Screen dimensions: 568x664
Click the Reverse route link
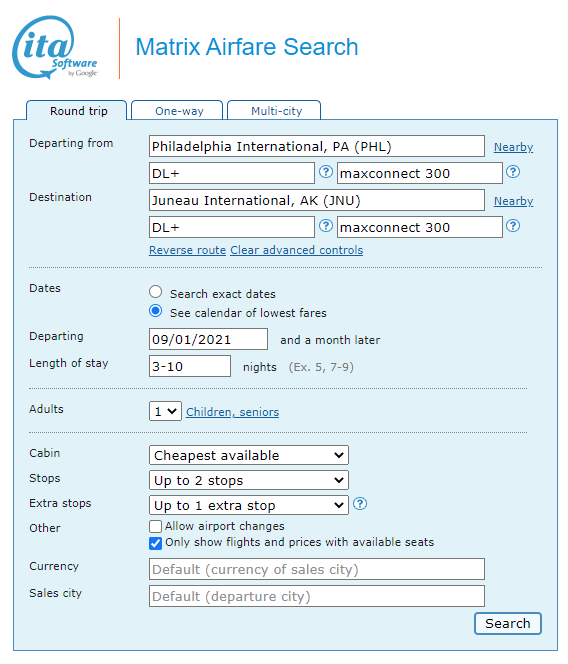(187, 250)
